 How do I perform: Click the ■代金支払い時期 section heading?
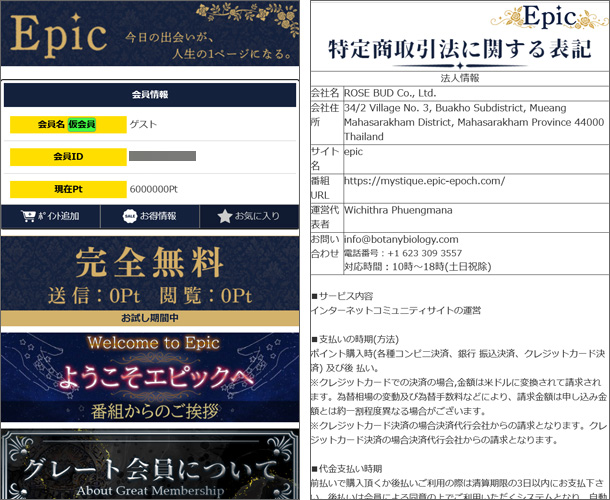347,469
